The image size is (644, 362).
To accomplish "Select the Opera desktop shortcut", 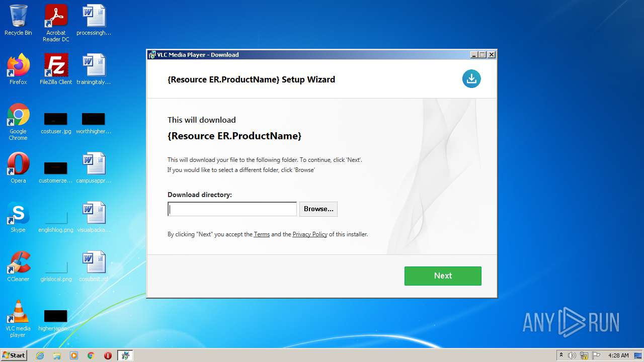I will (18, 168).
